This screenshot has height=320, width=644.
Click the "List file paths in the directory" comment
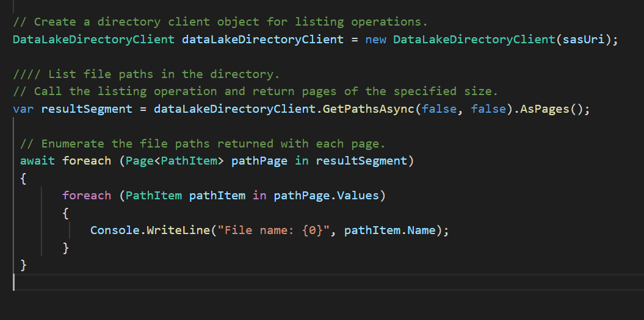[x=147, y=74]
